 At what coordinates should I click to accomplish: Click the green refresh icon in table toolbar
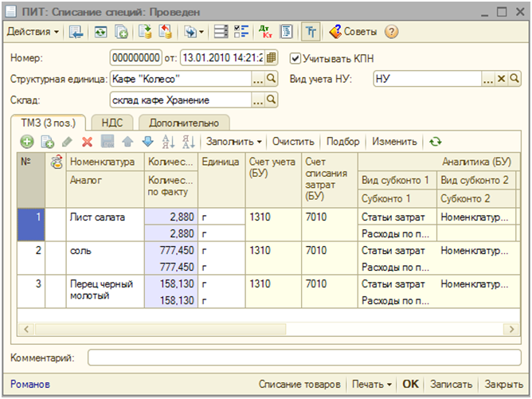pos(435,142)
